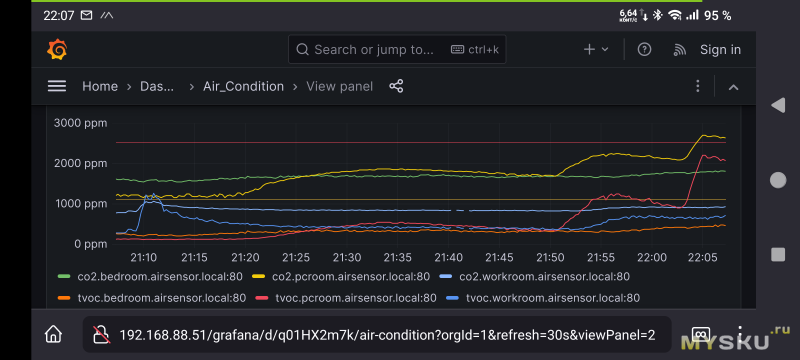Toggle tvoc.pcroom.airsensor.local:80 legend series
Viewport: 800px width, 360px height.
click(356, 298)
